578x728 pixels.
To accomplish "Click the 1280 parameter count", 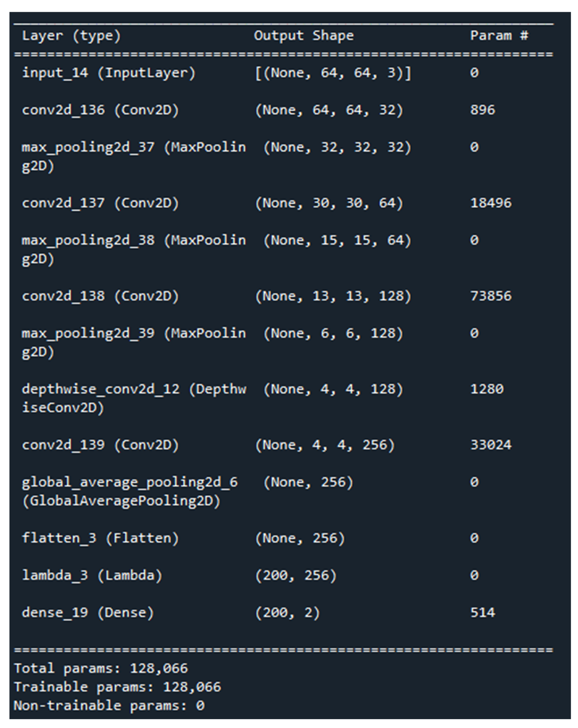I will click(x=486, y=389).
